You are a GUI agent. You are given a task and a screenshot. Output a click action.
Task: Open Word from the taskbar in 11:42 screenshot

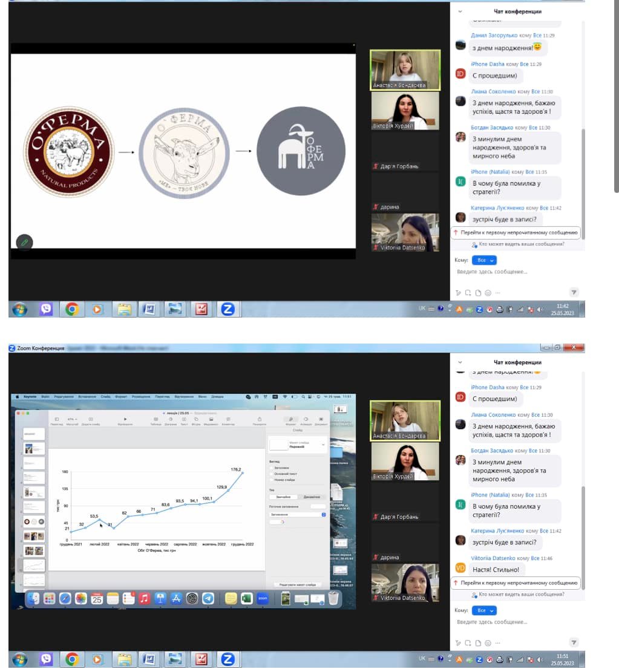[149, 309]
